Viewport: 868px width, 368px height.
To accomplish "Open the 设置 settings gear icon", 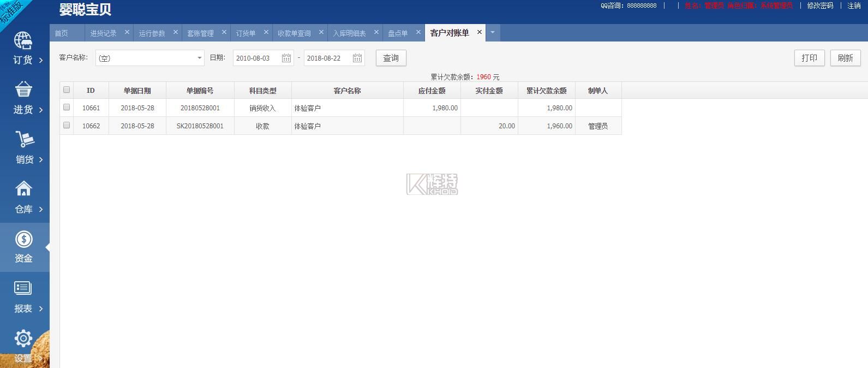I will pos(23,339).
